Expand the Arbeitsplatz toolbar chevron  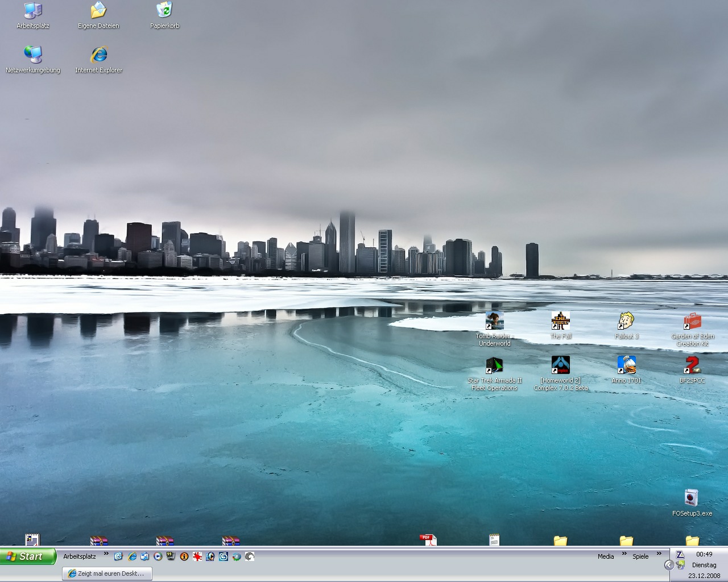(x=106, y=554)
